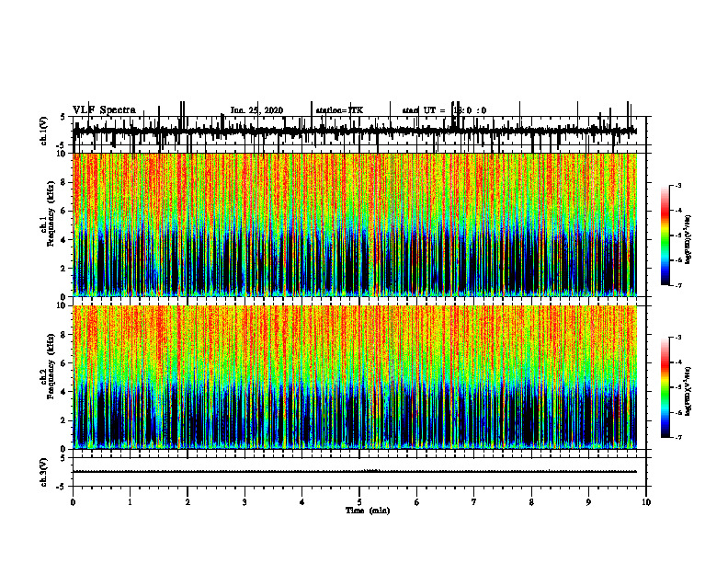Viewport: 728px width, 563px height.
Task: Click the "ch.3(V)" axis label
Action: [43, 472]
